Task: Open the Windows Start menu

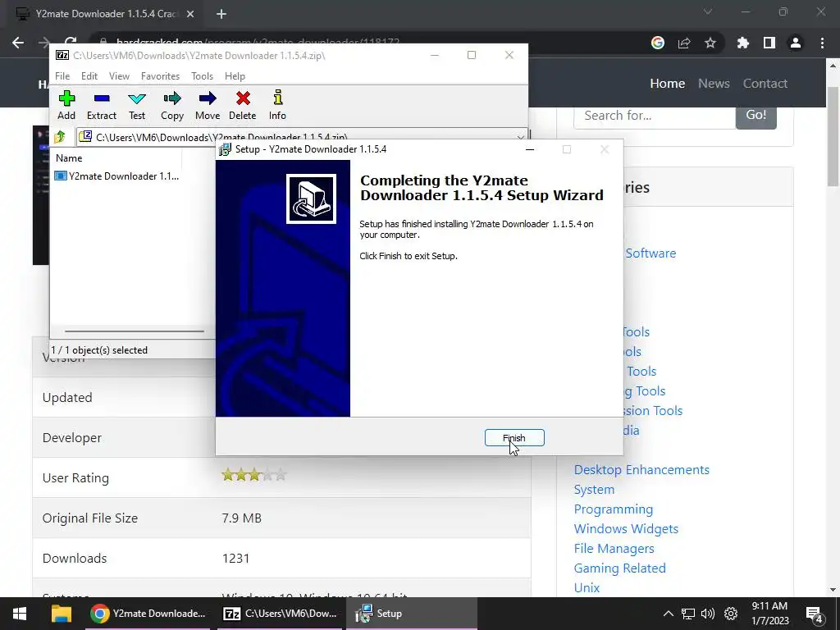Action: (x=20, y=614)
